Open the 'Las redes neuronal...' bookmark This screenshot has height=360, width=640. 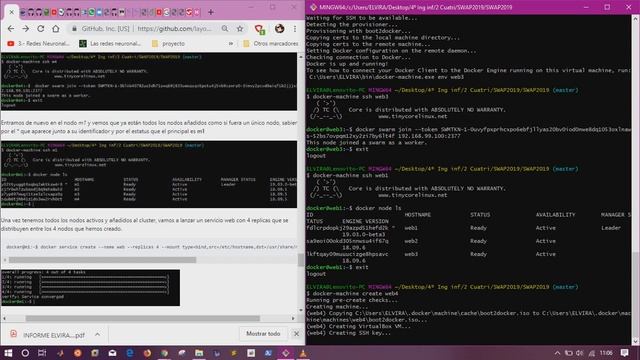tap(110, 43)
